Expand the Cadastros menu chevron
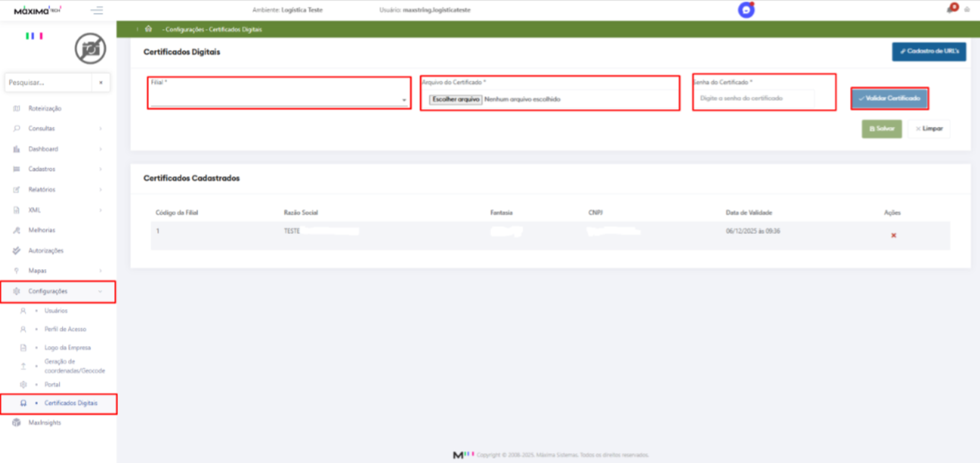 coord(100,169)
